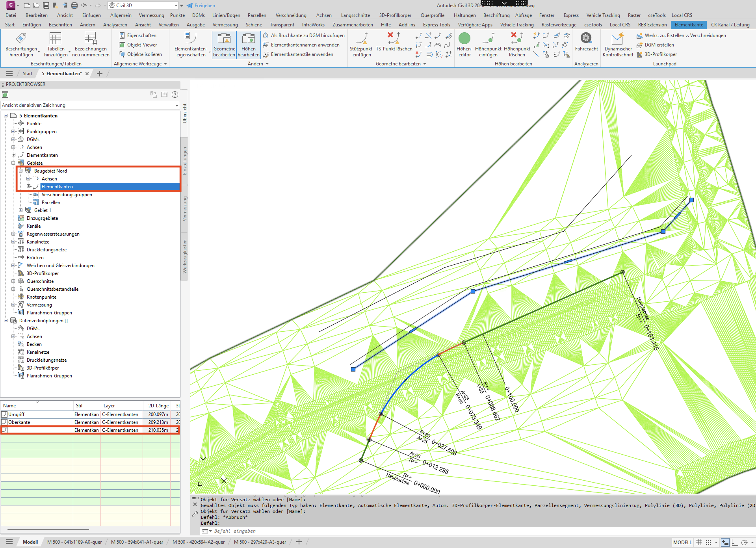Expand Allgemeine Werkzeuge panel dropdown

pos(140,64)
